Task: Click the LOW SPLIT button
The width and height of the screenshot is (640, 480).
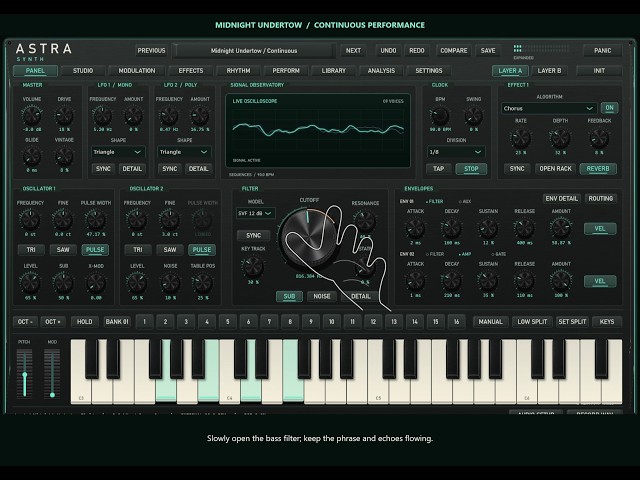Action: tap(532, 322)
